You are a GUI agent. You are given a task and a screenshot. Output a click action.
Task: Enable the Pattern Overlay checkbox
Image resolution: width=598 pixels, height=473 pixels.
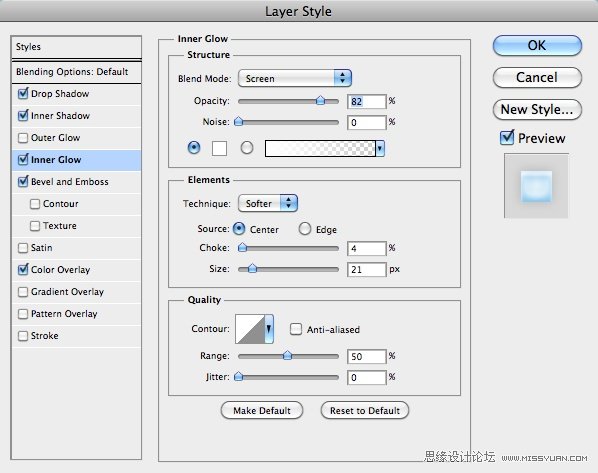click(x=23, y=314)
